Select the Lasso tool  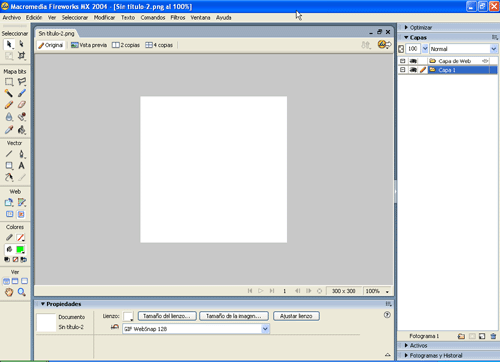pyautogui.click(x=22, y=82)
